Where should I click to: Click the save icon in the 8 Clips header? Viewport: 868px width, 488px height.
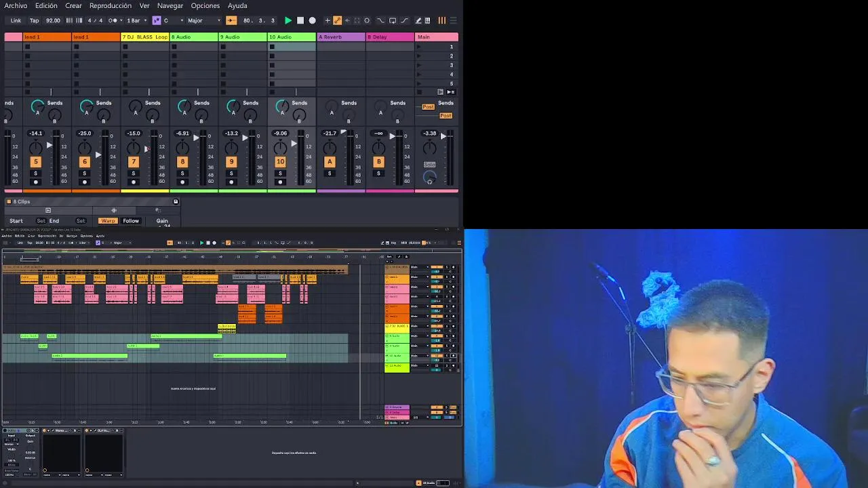(176, 201)
